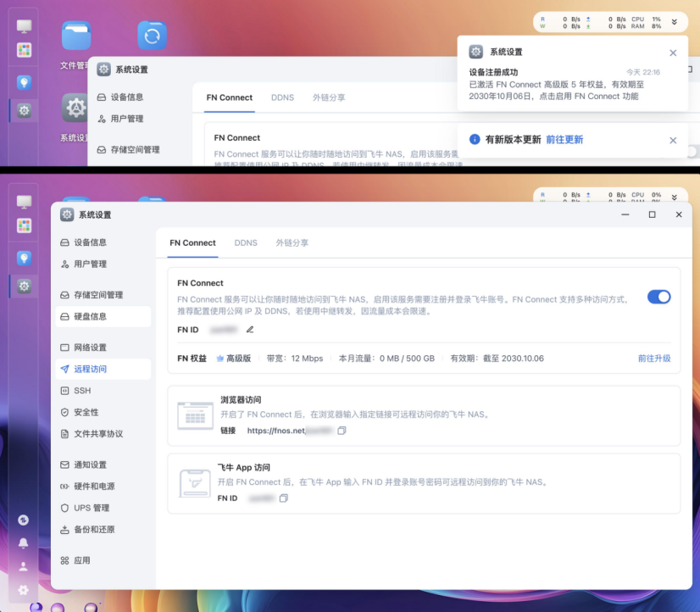Open notifications via the dock bell icon
The height and width of the screenshot is (612, 700).
(x=23, y=542)
